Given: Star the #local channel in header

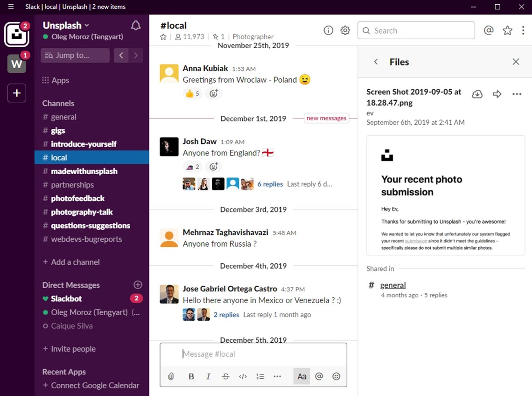Looking at the screenshot, I should coord(163,37).
